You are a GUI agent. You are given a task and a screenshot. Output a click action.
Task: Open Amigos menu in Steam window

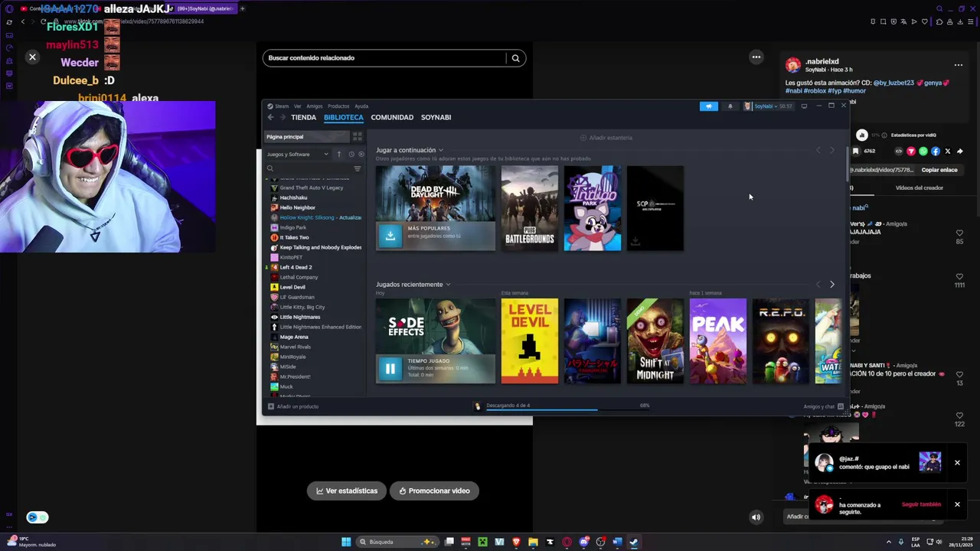tap(315, 106)
